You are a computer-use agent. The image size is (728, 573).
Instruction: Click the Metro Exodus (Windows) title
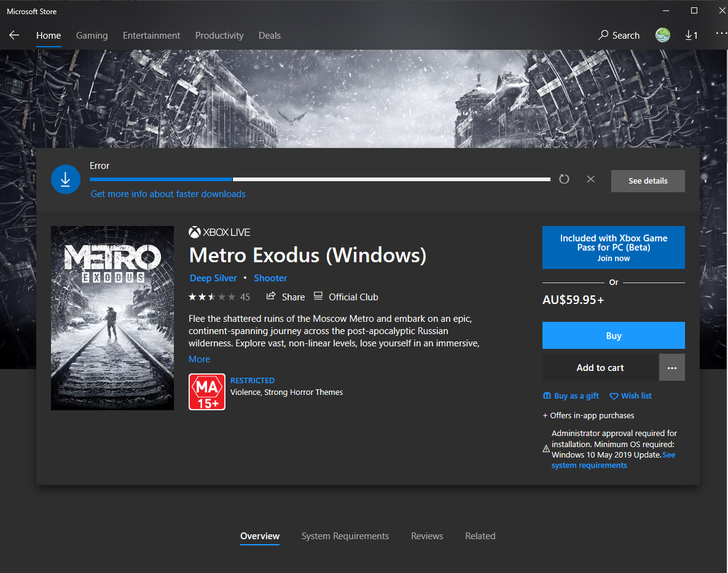click(x=307, y=255)
